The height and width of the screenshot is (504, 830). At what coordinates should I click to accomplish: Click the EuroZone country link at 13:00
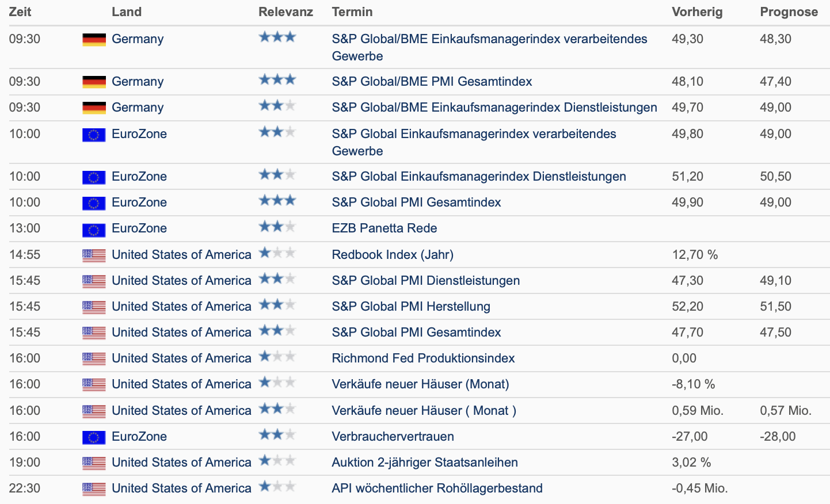[x=139, y=228]
